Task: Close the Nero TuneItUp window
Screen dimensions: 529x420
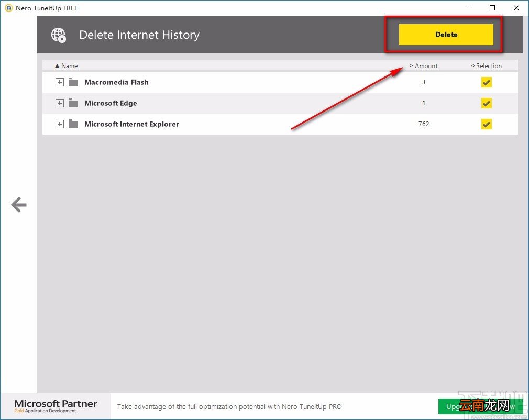Action: click(x=516, y=8)
